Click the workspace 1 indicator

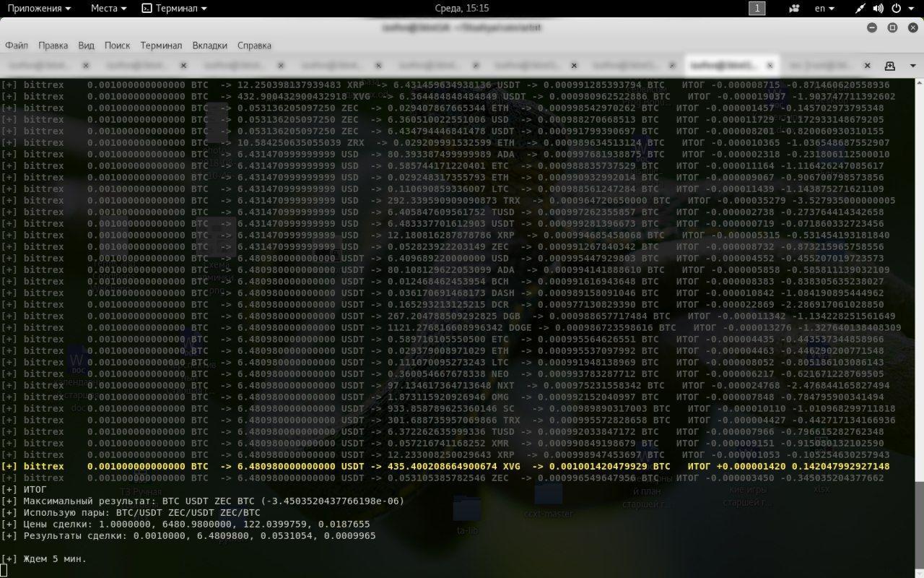click(x=757, y=8)
